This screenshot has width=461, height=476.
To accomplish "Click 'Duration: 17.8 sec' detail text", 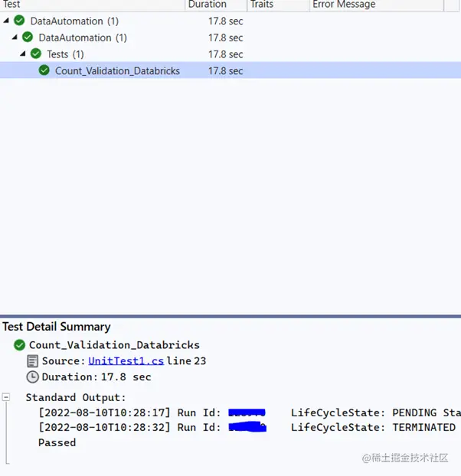I will tap(96, 377).
